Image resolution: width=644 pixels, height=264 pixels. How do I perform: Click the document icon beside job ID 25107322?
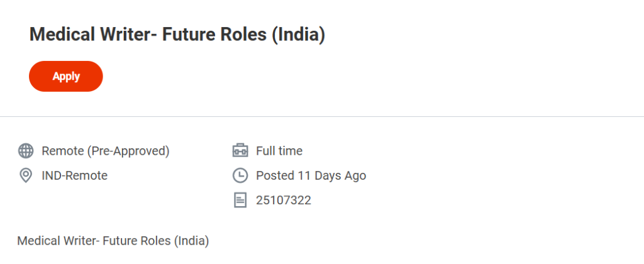(x=240, y=201)
